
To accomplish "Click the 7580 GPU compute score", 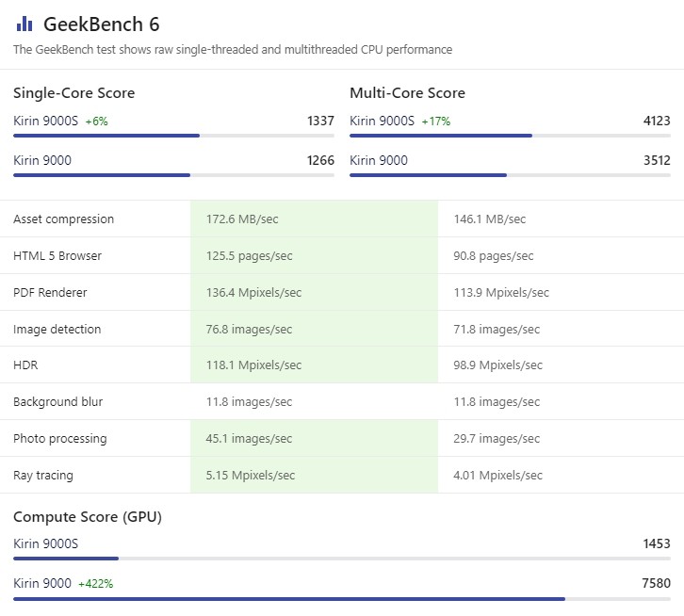I will coord(656,584).
